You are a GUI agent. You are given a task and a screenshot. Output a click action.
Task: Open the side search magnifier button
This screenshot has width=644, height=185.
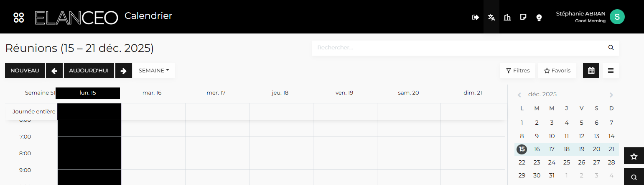[x=634, y=177]
